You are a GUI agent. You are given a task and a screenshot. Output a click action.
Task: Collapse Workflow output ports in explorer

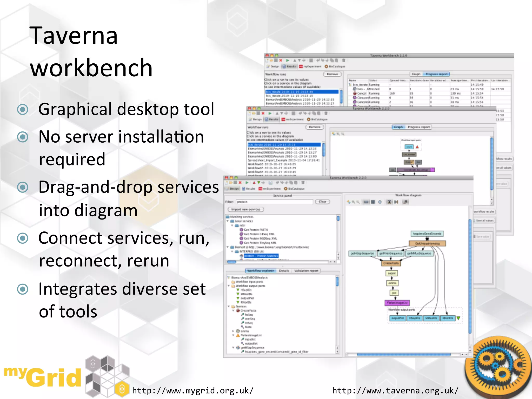point(229,286)
